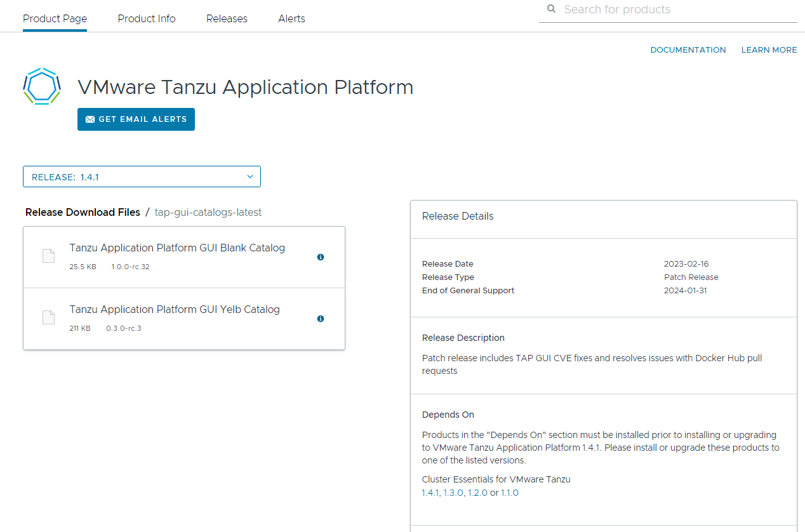Click the VMware Tanzu product logo
This screenshot has width=805, height=532.
(x=42, y=86)
